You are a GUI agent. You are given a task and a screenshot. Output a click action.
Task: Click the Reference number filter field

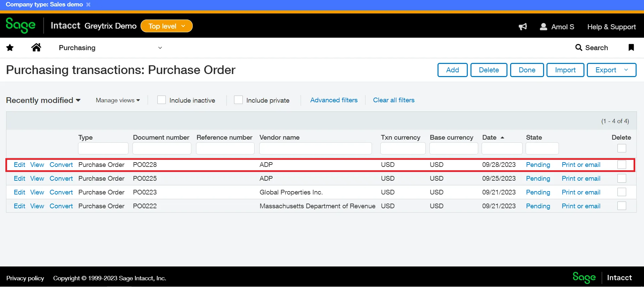(225, 148)
